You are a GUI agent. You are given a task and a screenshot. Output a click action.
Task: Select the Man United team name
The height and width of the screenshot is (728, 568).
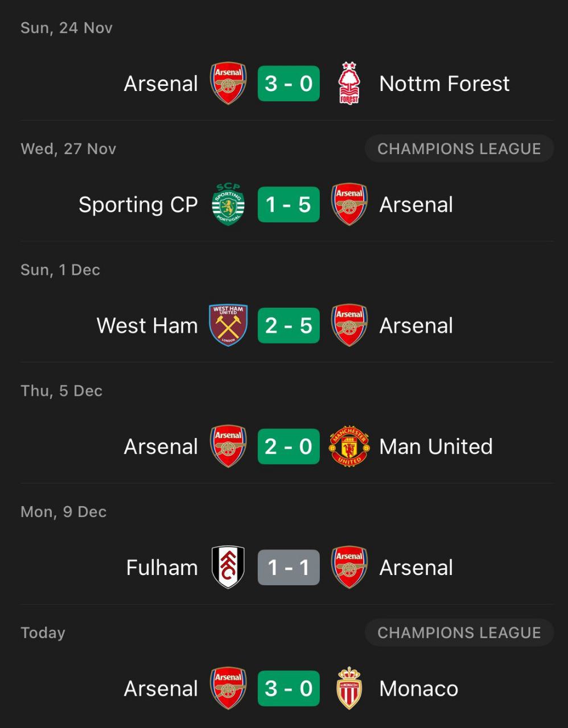tap(435, 446)
